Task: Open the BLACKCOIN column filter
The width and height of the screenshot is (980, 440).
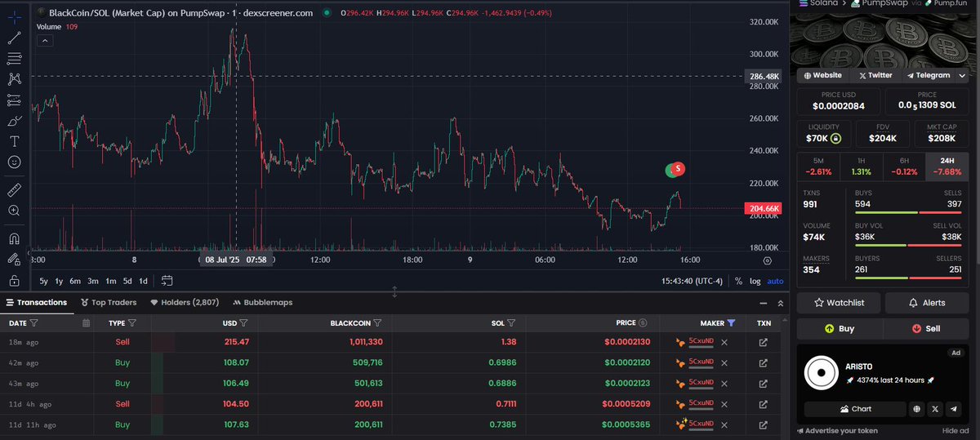Action: (x=377, y=323)
